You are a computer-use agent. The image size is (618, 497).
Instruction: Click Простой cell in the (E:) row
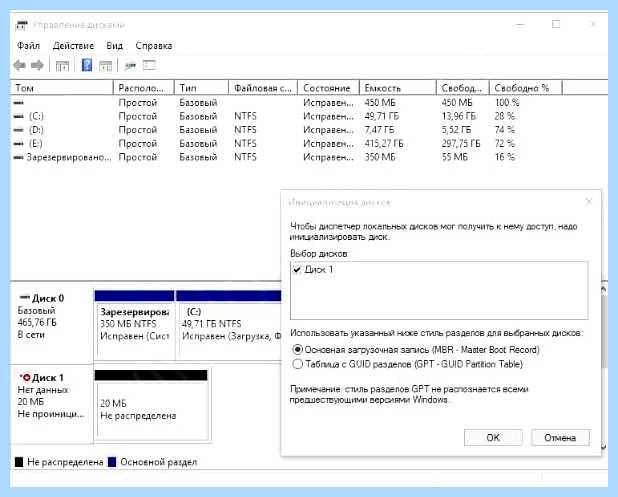(x=138, y=144)
